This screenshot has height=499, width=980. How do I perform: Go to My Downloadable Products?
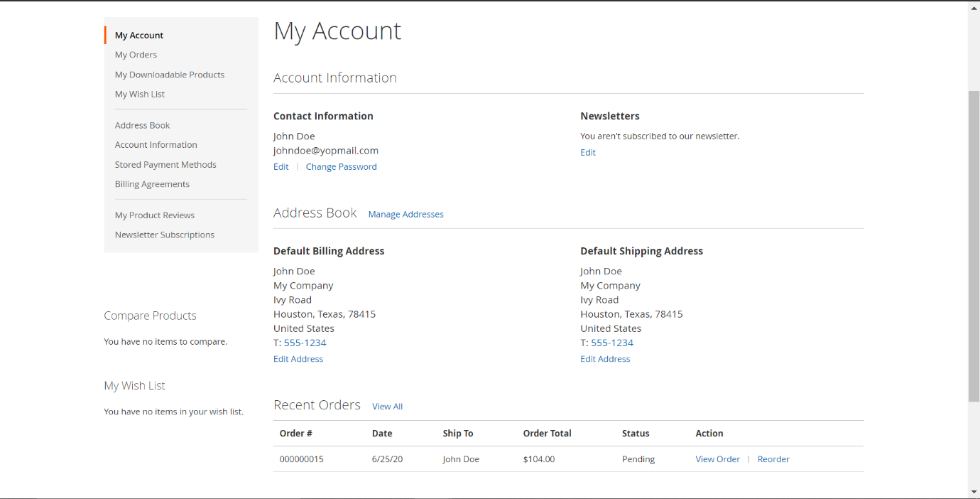click(x=169, y=75)
